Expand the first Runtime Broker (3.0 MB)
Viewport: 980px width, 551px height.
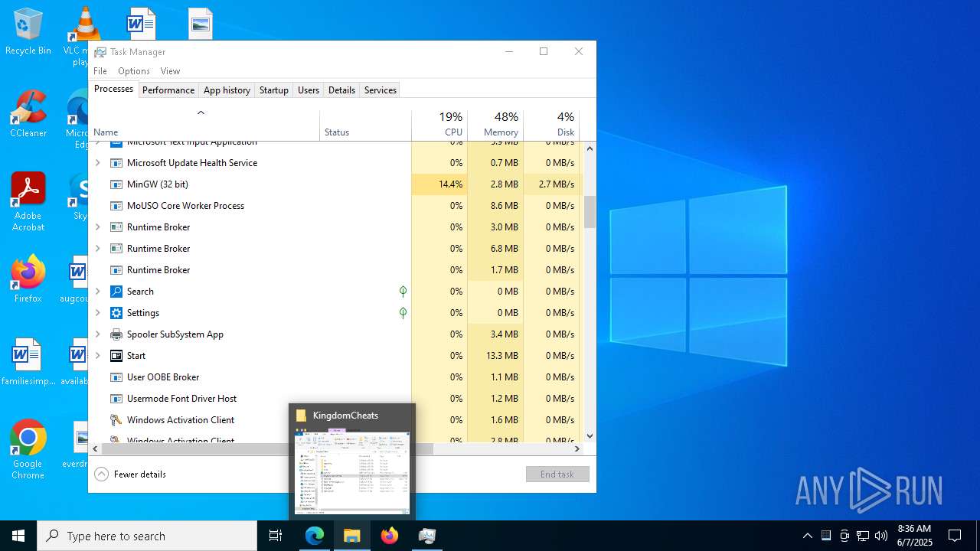click(97, 227)
